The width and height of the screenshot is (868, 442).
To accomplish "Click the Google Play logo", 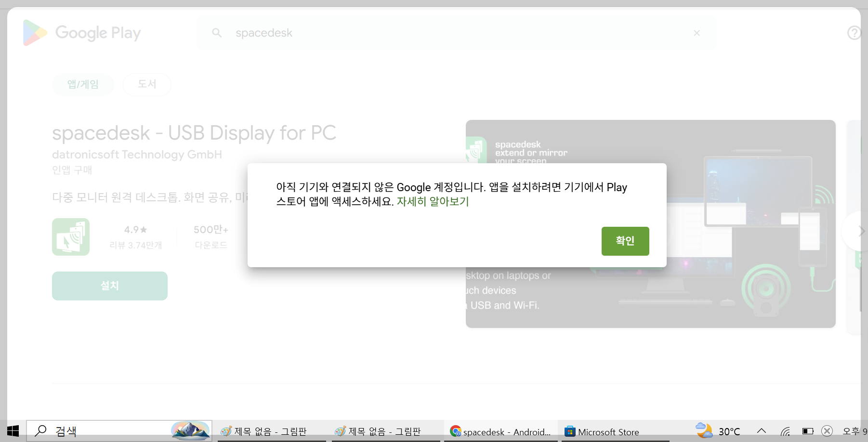I will (x=82, y=33).
